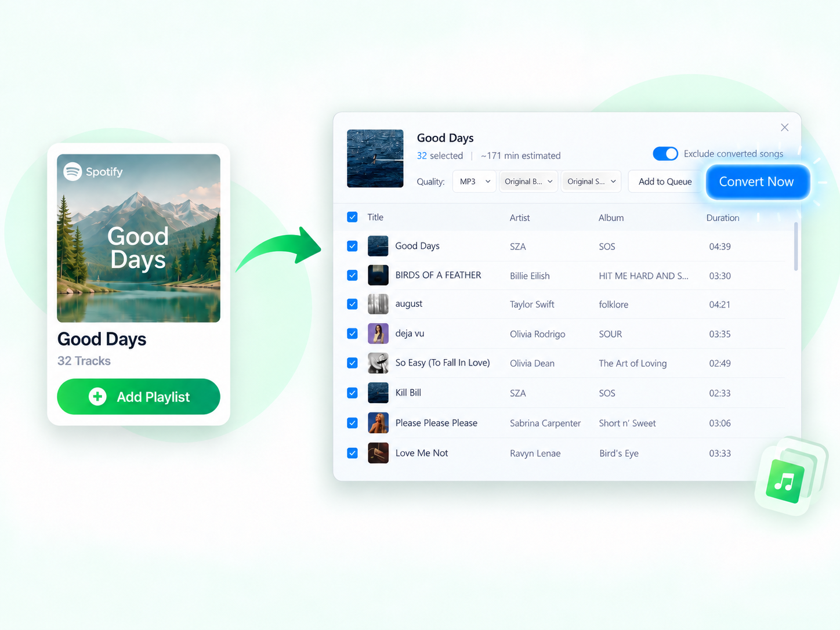This screenshot has width=840, height=630.
Task: Click the plus icon in Add Playlist
Action: (x=97, y=397)
